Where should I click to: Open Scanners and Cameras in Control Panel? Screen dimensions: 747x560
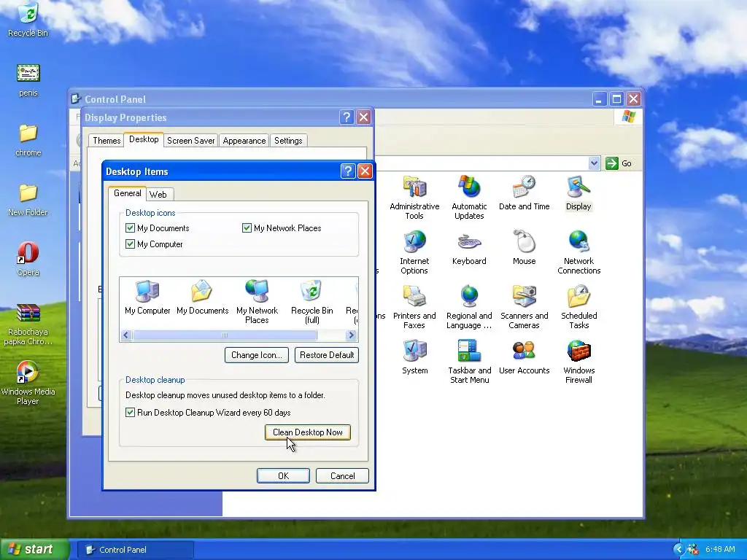[524, 307]
